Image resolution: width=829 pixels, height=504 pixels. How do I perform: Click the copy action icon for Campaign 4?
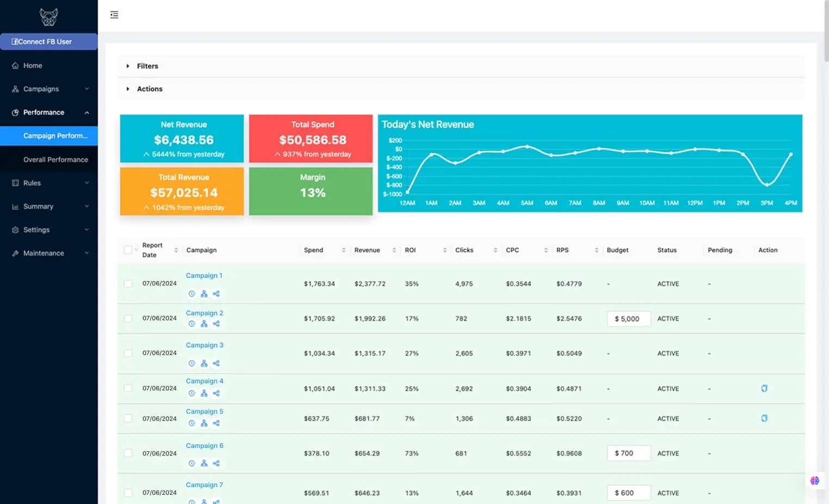pos(764,388)
